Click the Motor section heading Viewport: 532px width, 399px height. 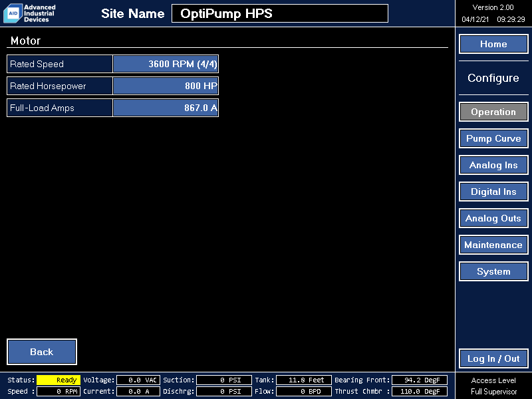tap(25, 41)
